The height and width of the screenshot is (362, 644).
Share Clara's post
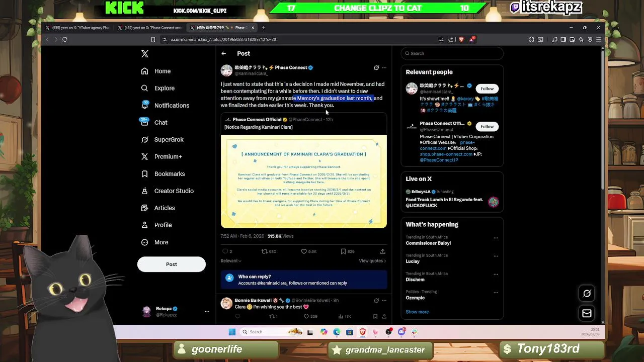[383, 251]
